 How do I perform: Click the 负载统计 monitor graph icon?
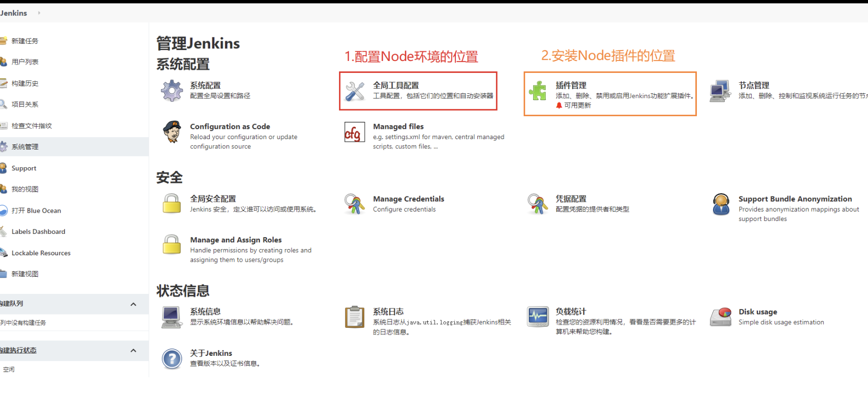(x=538, y=316)
